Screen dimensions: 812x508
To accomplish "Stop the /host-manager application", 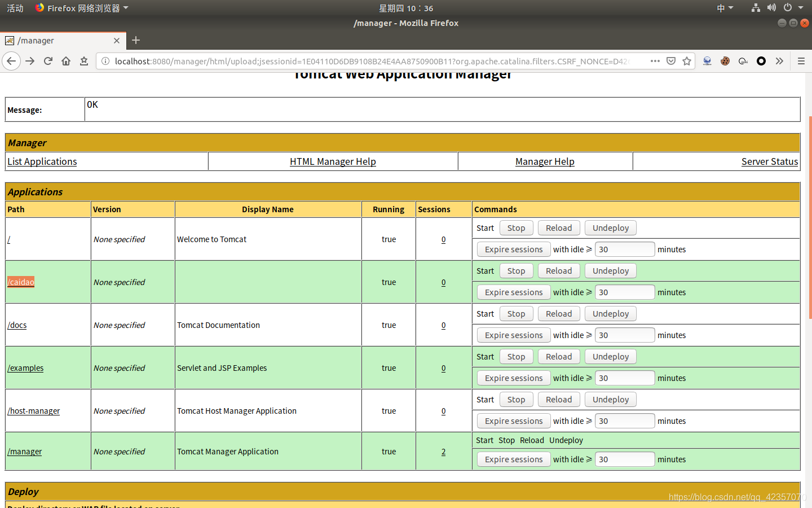I will click(x=516, y=400).
